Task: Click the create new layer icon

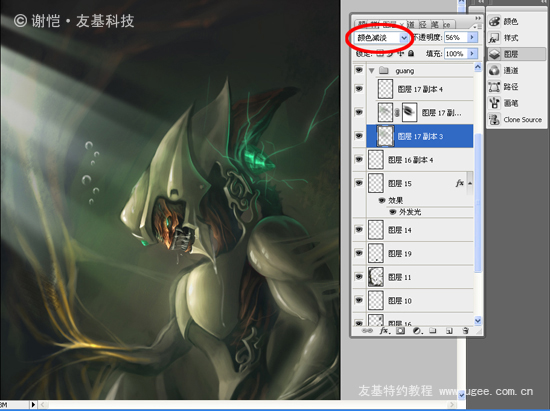Action: click(x=449, y=331)
